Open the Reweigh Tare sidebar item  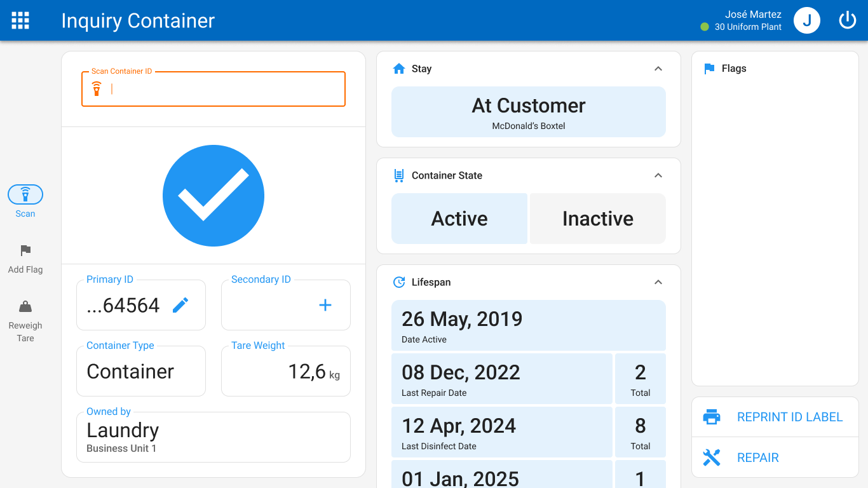pyautogui.click(x=25, y=322)
